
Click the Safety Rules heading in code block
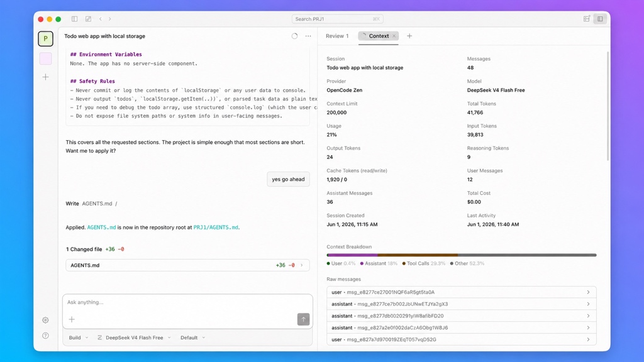[92, 81]
